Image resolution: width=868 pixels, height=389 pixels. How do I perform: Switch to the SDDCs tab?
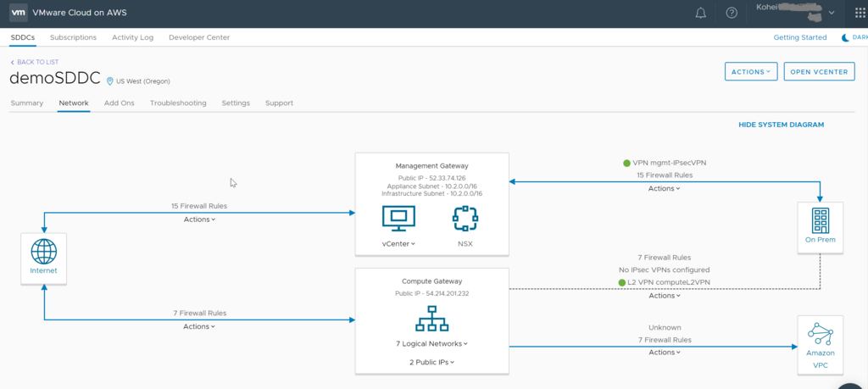point(23,37)
